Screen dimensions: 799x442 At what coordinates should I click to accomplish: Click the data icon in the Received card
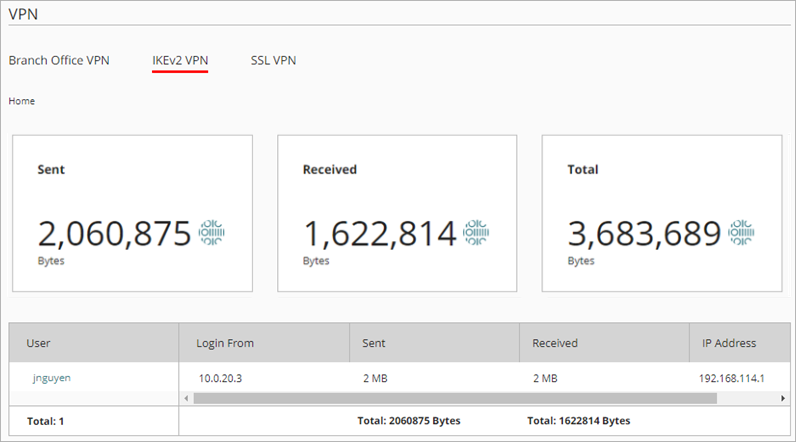(x=476, y=232)
